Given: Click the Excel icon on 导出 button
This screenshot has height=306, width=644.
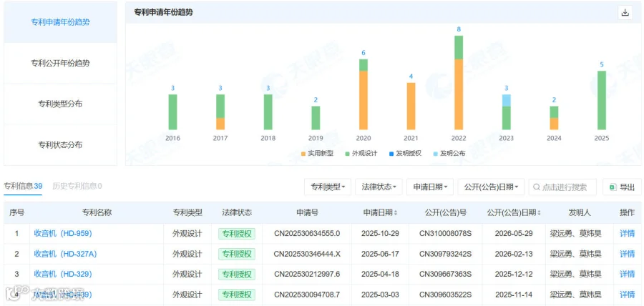Looking at the screenshot, I should pos(613,187).
